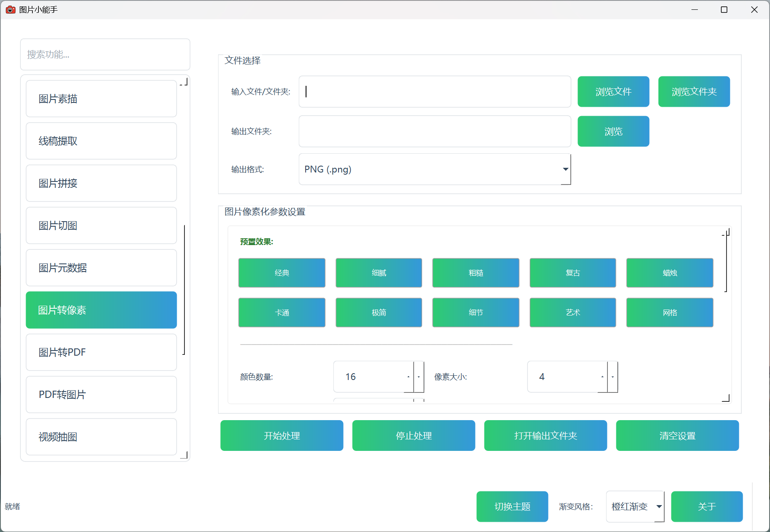Click the 输出文件夹 path field
This screenshot has height=532, width=770.
click(435, 132)
